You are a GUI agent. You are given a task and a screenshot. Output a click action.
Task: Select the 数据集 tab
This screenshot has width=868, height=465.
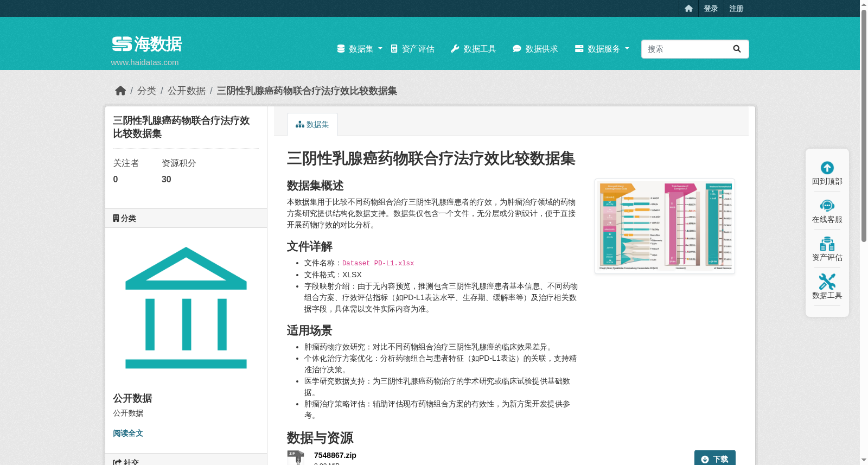tap(312, 125)
